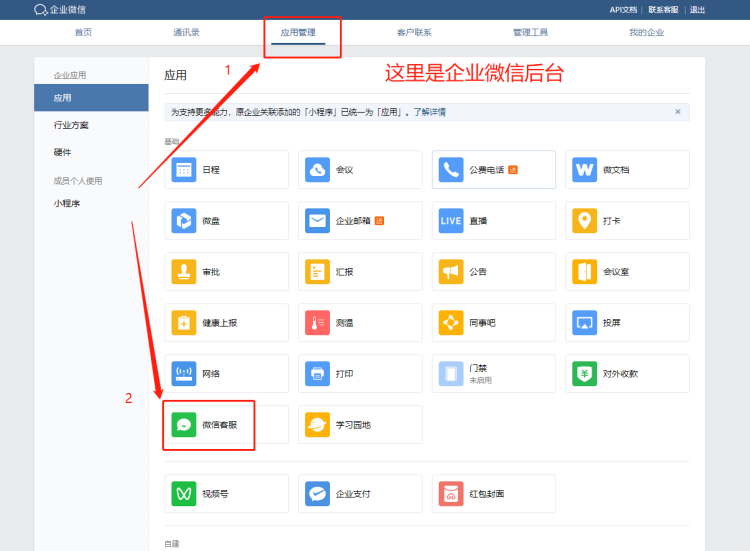
Task: Open the 门禁 access control icon
Action: point(451,374)
